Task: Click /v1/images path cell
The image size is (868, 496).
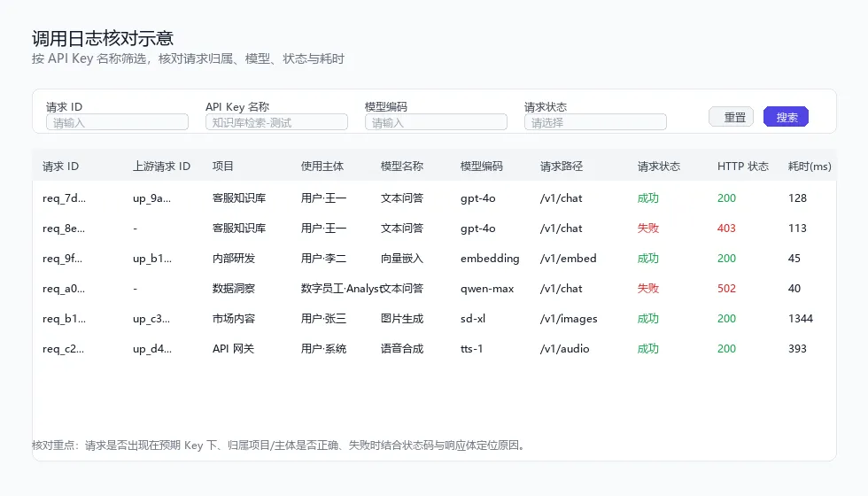Action: click(569, 319)
